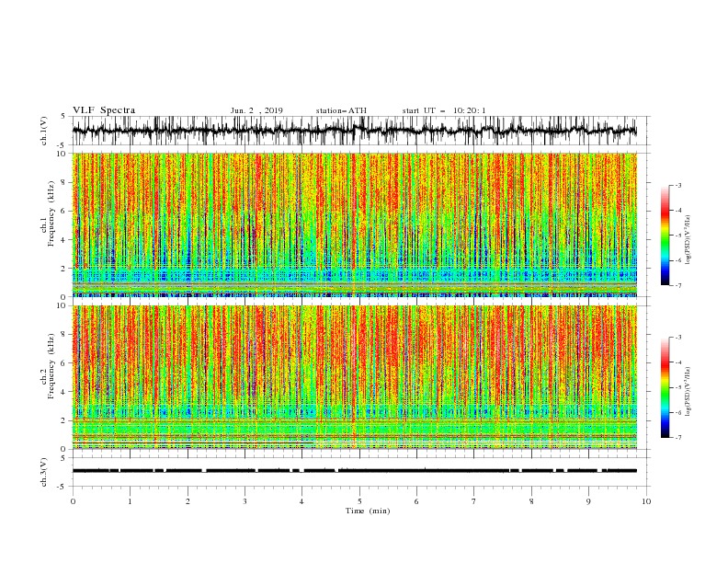Click time axis tick label "3"

tap(245, 501)
